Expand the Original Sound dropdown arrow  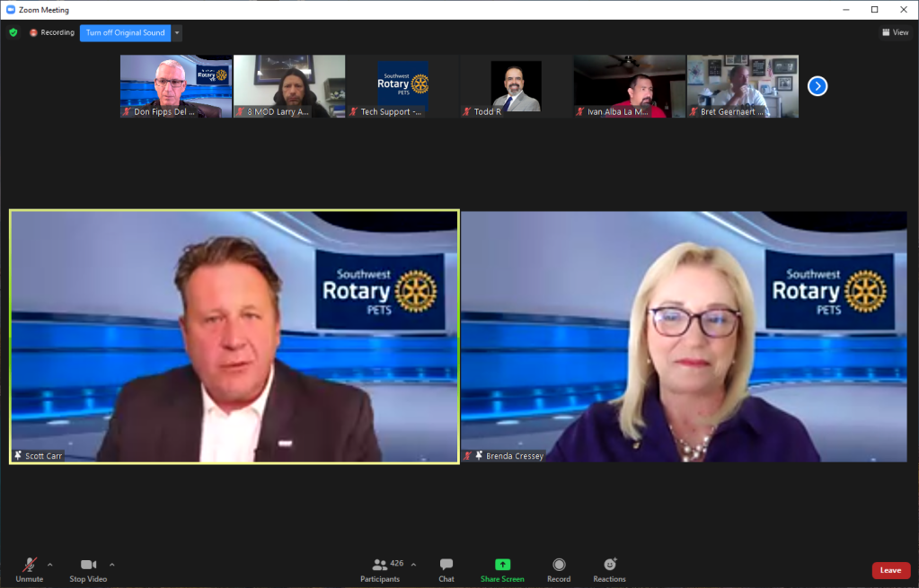pyautogui.click(x=177, y=32)
